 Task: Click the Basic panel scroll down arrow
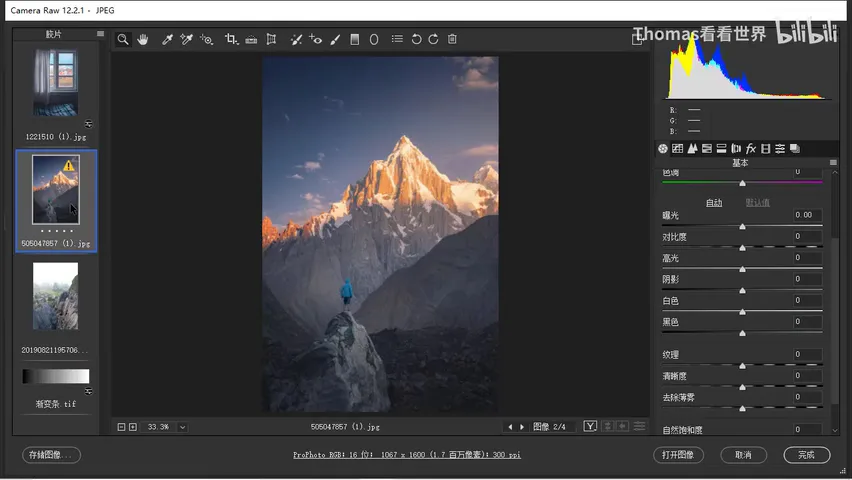tap(835, 430)
